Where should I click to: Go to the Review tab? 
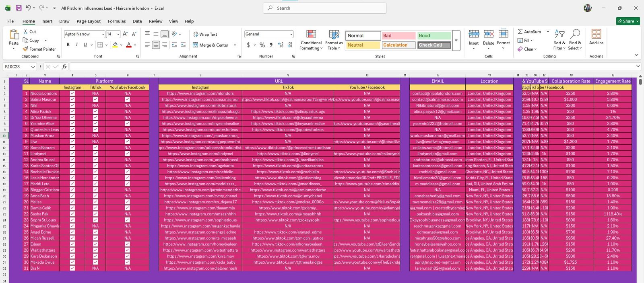coord(155,21)
